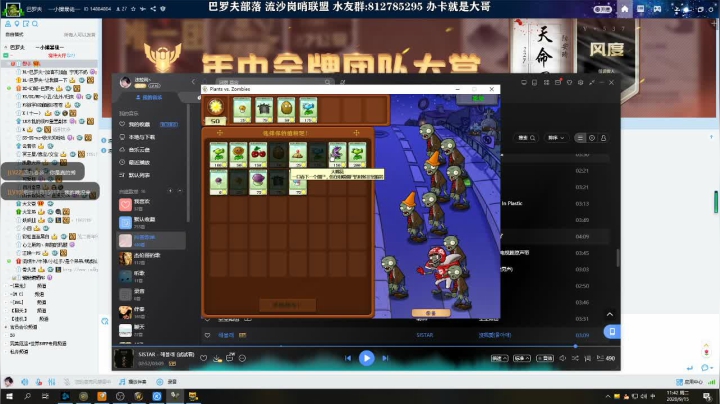Screen dimensions: 720x404
Task: Switch to Plants vs. Zombies taskbar icon
Action: [x=175, y=396]
